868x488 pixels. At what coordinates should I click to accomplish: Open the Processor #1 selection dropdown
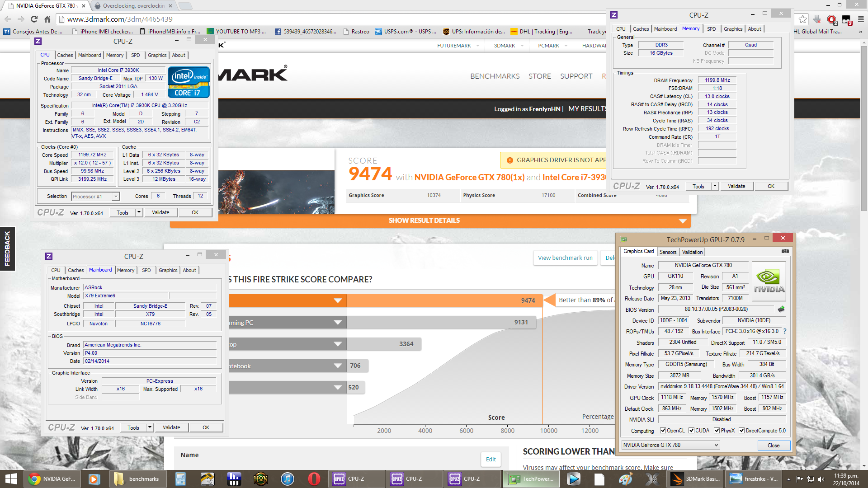click(95, 197)
